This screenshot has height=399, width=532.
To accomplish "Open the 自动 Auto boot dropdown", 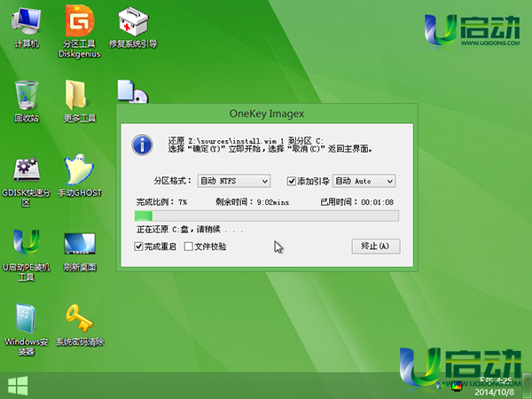I will coord(364,181).
